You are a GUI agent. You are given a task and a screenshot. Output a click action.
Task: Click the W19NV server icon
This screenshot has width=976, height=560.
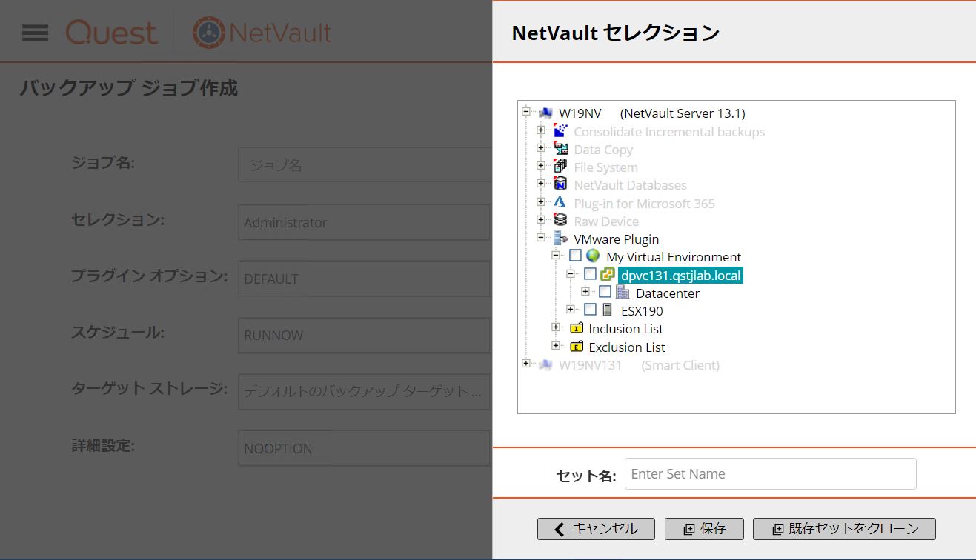[x=545, y=113]
